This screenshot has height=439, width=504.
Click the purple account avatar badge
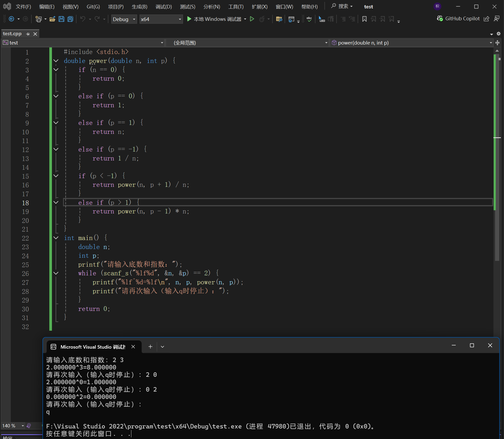click(x=437, y=7)
